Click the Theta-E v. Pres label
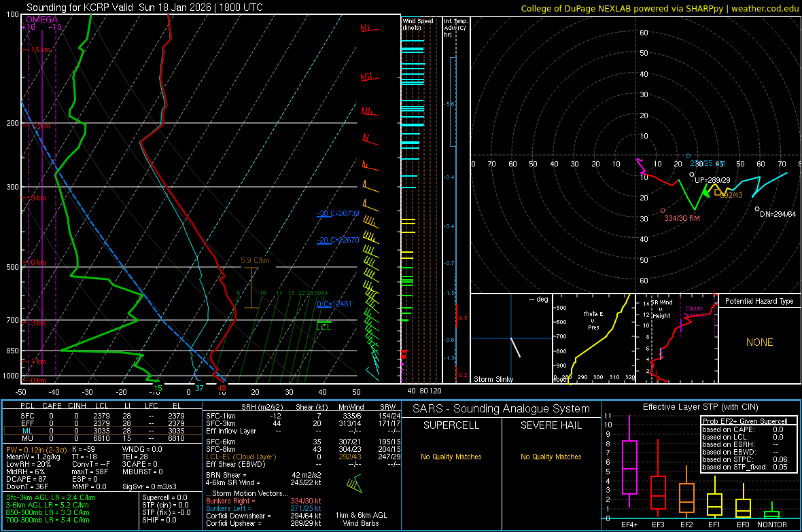Image resolution: width=802 pixels, height=532 pixels. click(593, 321)
